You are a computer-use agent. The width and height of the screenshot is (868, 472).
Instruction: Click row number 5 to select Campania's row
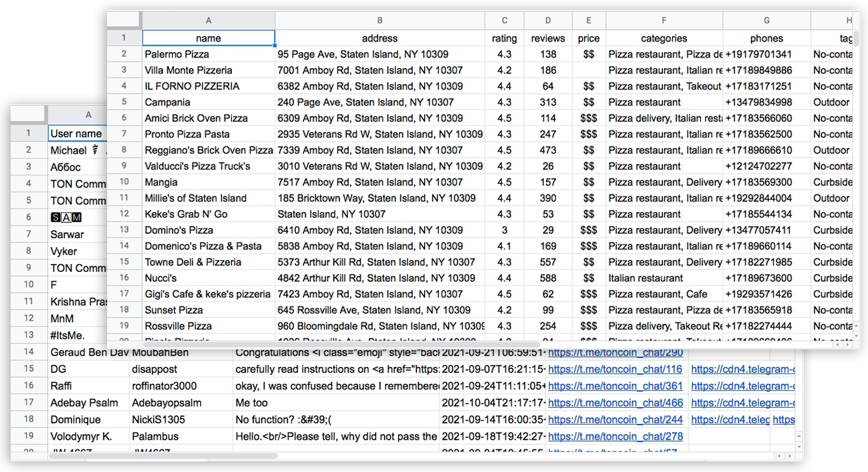point(124,101)
